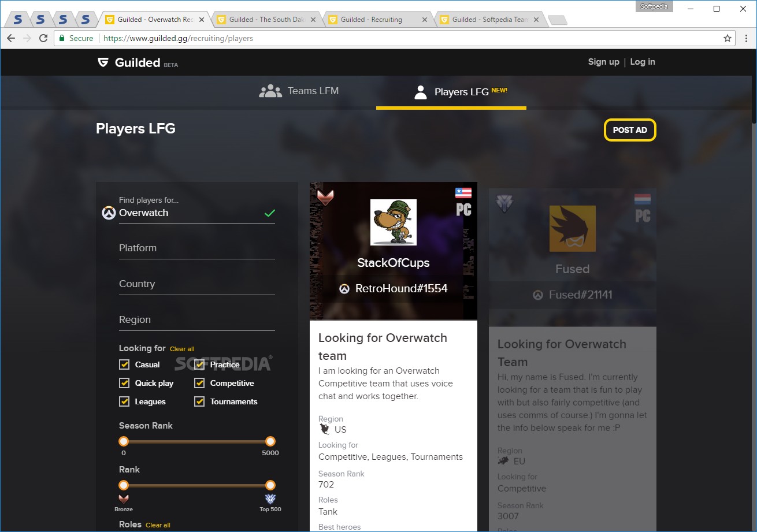Click PC platform icon on Fused card
This screenshot has height=532, width=757.
[x=643, y=215]
